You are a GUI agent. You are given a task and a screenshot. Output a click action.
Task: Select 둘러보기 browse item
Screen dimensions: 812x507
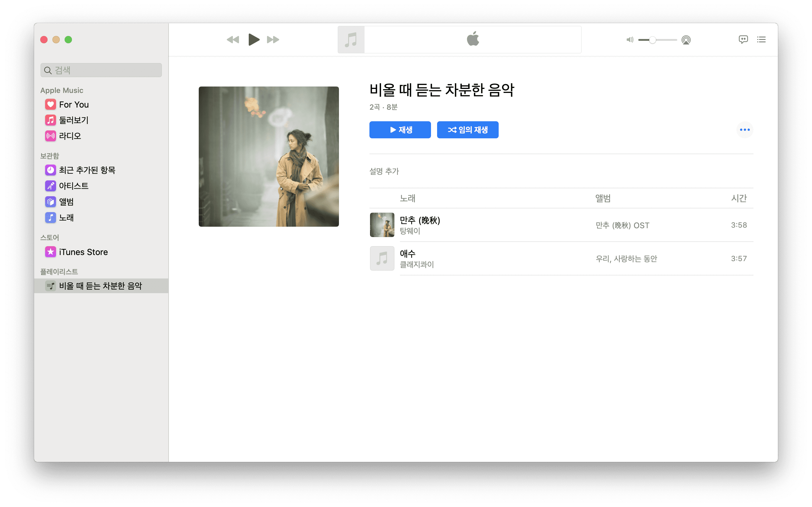pos(74,120)
